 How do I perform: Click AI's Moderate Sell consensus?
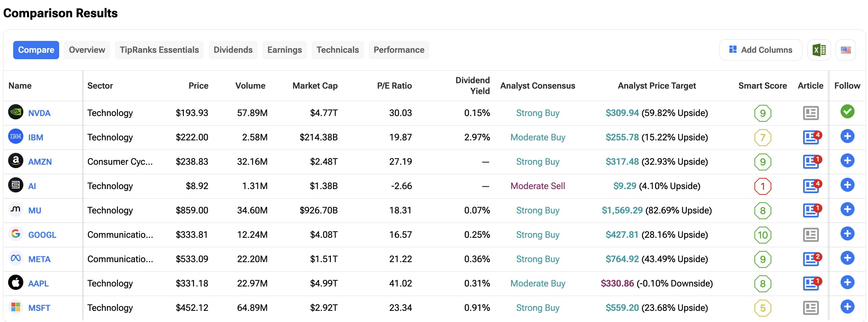[538, 186]
